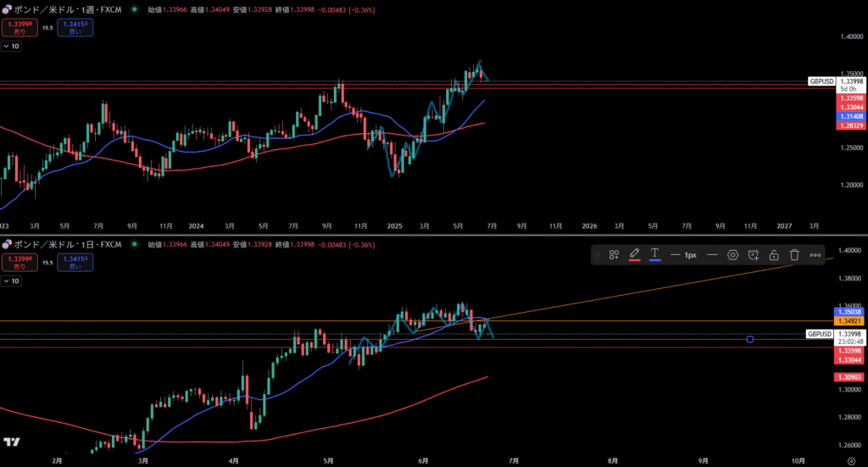868x467 pixels.
Task: Click buy button 1.34153 on daily chart
Action: [x=75, y=262]
